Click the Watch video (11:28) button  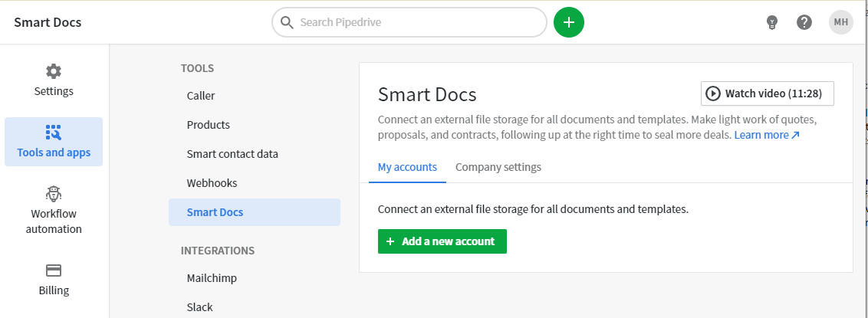pyautogui.click(x=768, y=93)
